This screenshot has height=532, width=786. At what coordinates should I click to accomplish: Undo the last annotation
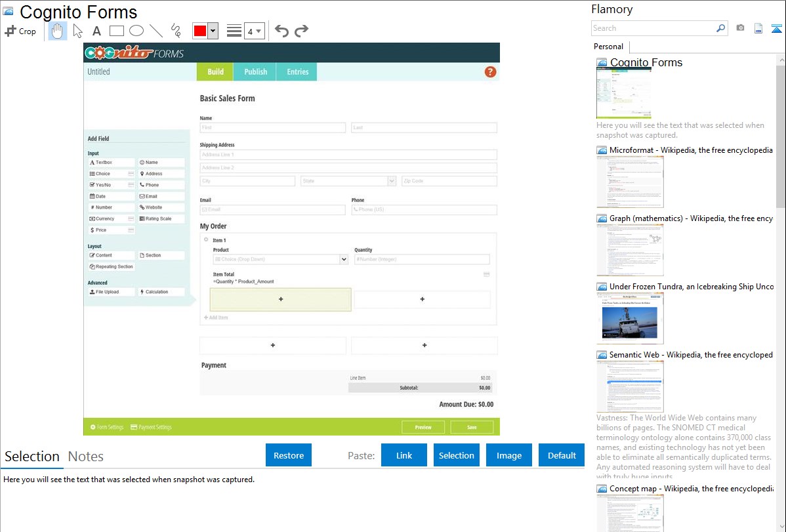tap(281, 31)
